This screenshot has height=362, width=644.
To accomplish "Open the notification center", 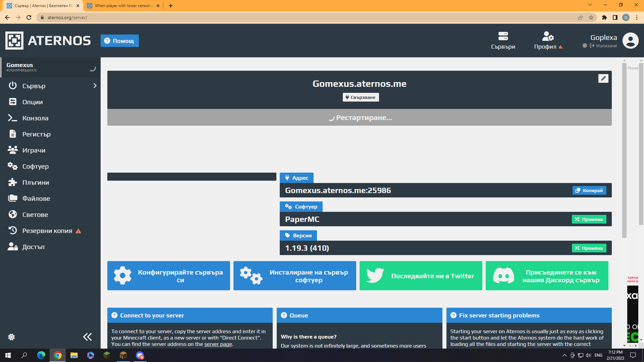I will tap(633, 355).
